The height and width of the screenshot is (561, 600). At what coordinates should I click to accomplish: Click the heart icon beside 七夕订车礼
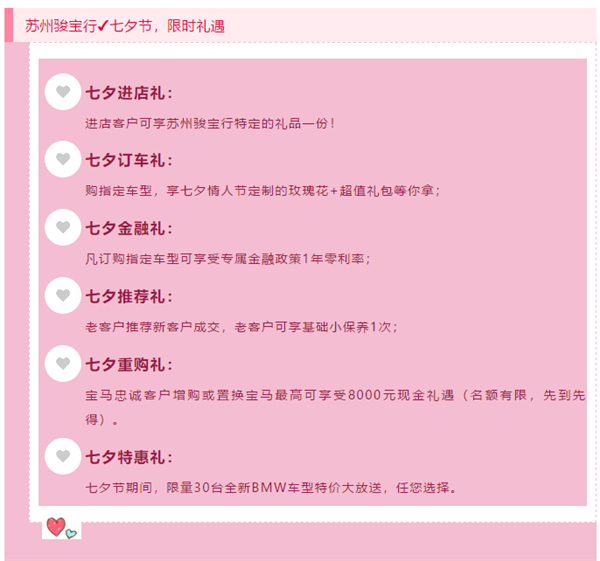63,159
